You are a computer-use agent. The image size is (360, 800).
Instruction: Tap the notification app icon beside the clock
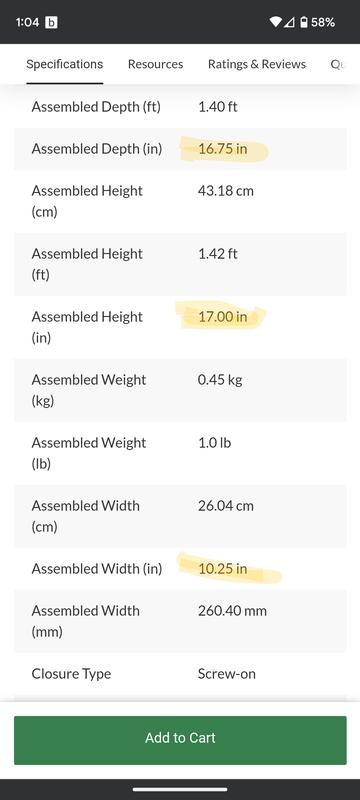click(51, 22)
